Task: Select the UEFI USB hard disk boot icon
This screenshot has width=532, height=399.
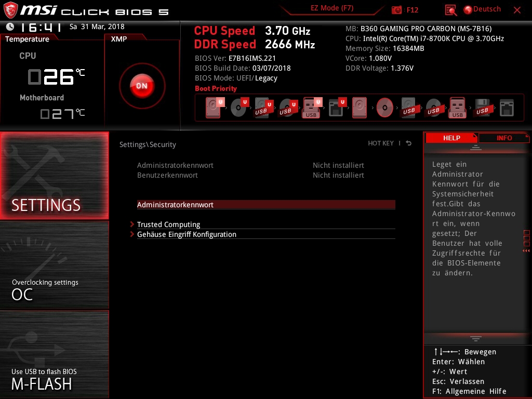Action: tap(263, 108)
